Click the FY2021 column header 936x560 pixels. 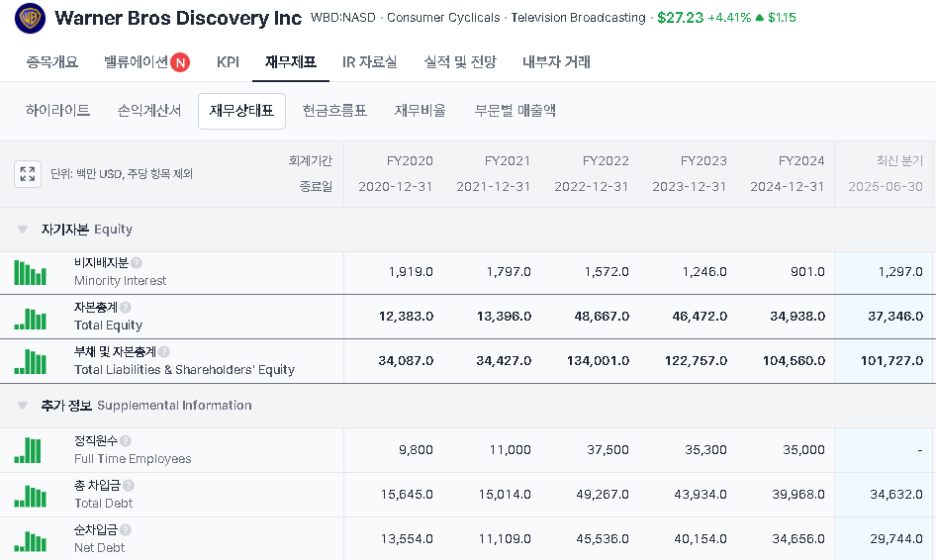coord(508,161)
